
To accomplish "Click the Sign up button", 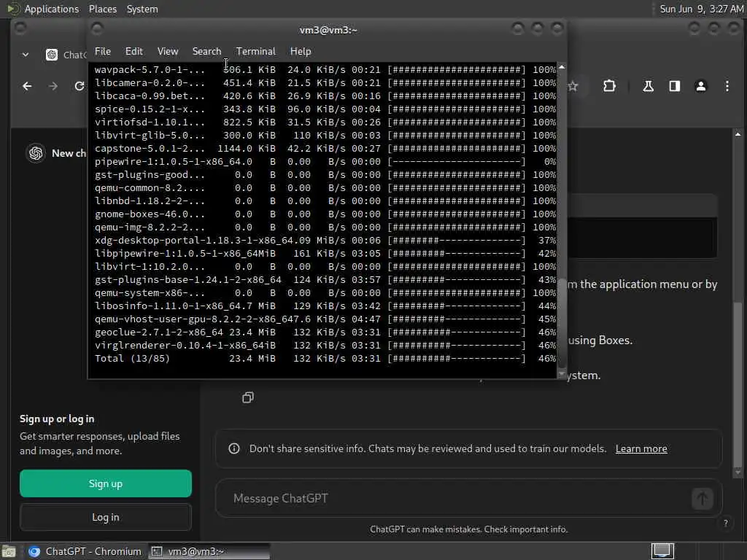I will pos(106,483).
